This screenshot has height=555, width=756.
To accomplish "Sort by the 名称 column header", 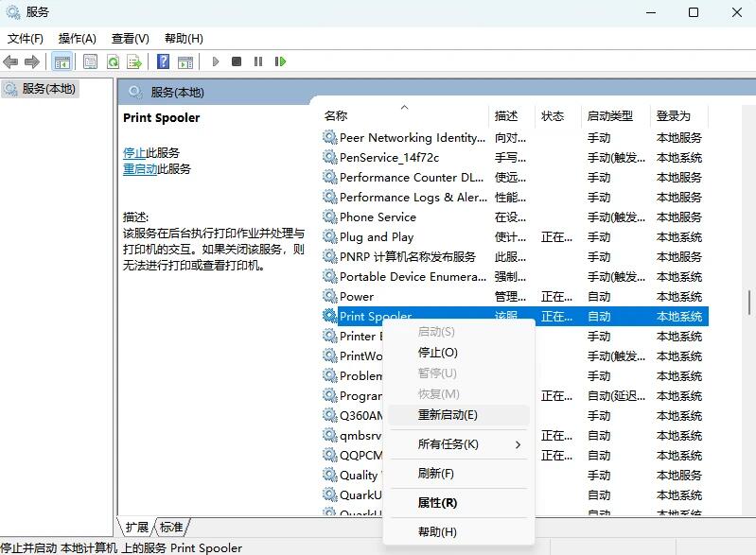I will click(x=336, y=116).
